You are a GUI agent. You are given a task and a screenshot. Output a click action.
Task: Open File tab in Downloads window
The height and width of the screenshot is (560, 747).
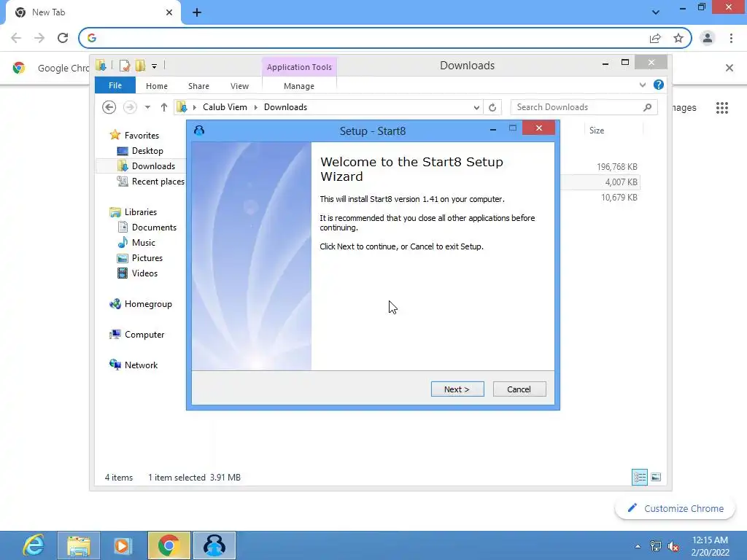point(115,85)
